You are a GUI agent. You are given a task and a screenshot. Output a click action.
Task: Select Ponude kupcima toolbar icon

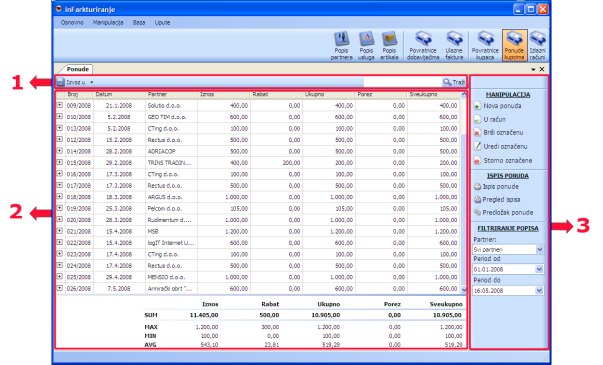pyautogui.click(x=515, y=46)
